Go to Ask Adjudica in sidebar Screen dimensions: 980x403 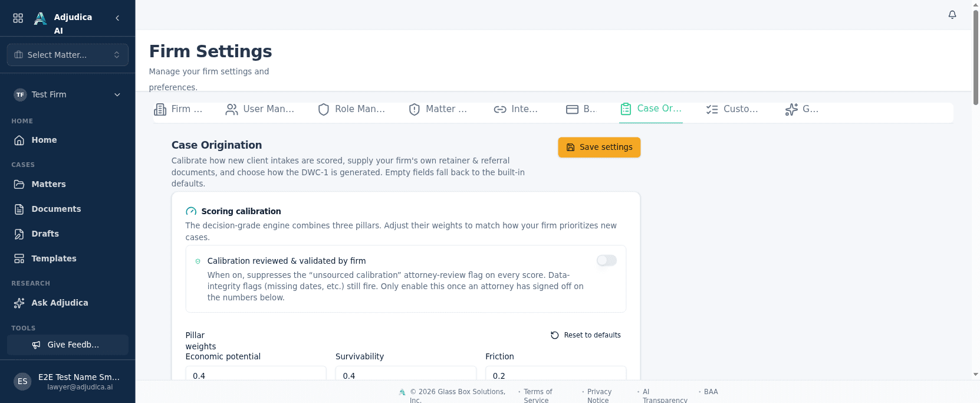point(68,303)
